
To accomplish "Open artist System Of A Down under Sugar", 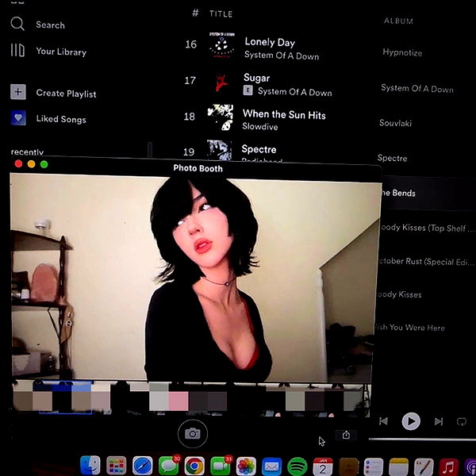I will tap(295, 92).
